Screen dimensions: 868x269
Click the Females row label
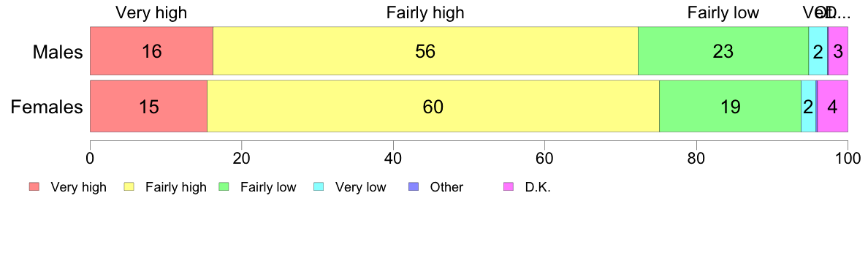pos(47,106)
